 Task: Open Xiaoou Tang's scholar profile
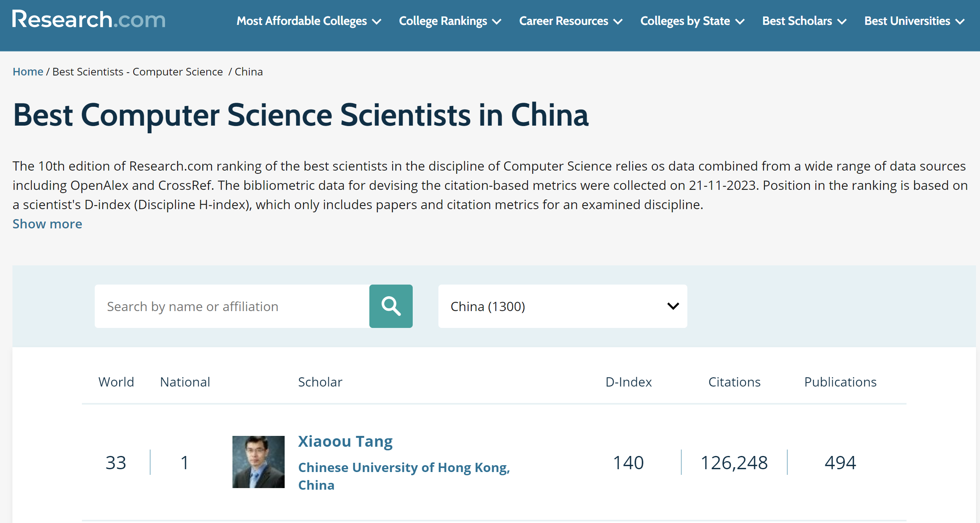pos(345,441)
